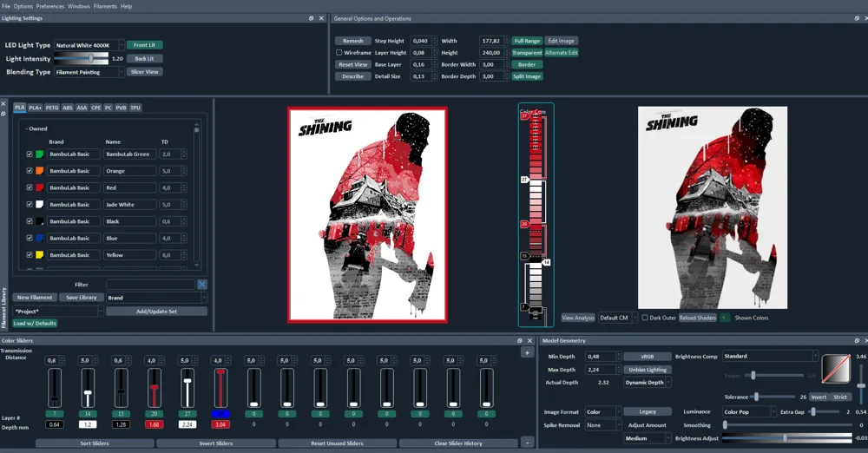Image resolution: width=868 pixels, height=453 pixels.
Task: Undock the General Options and Operations panel
Action: 857,18
